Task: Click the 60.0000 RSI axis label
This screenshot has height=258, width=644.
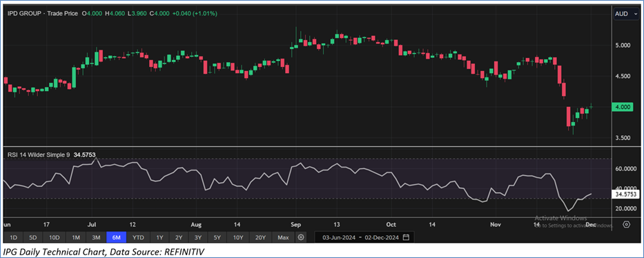Action: click(x=626, y=168)
